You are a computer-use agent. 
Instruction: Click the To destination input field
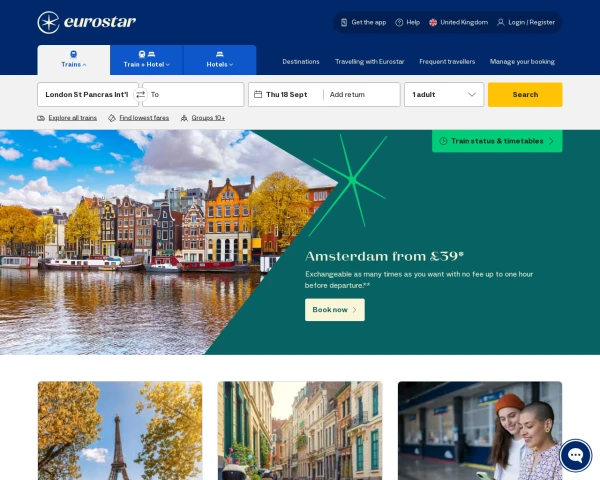click(x=194, y=94)
